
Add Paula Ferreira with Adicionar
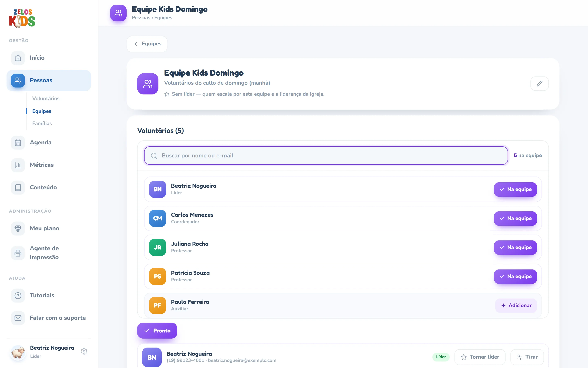[x=516, y=305]
